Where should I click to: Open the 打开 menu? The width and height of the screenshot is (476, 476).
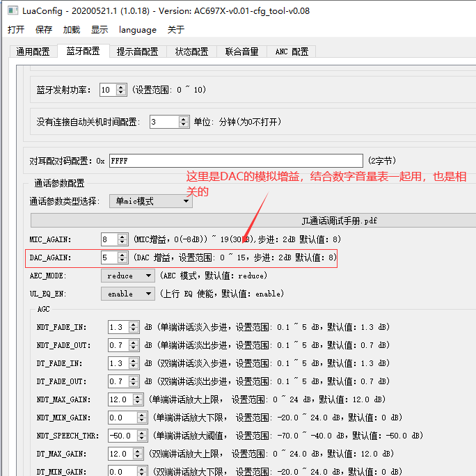pos(16,30)
